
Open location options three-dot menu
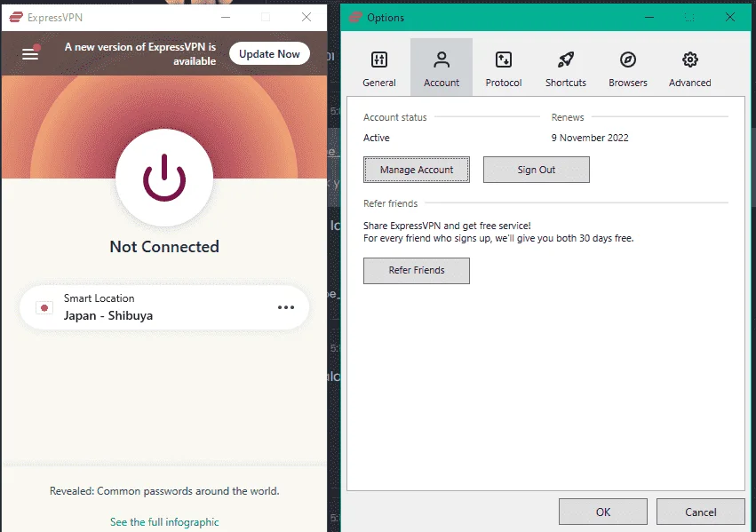click(286, 307)
